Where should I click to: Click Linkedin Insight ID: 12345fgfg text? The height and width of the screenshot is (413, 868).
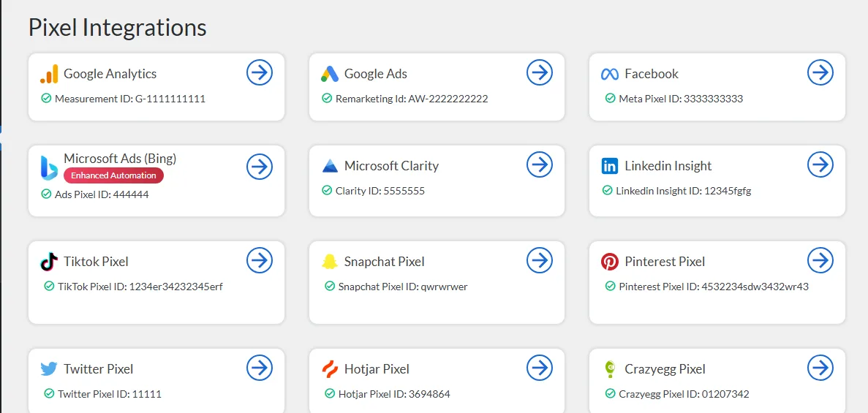click(684, 191)
